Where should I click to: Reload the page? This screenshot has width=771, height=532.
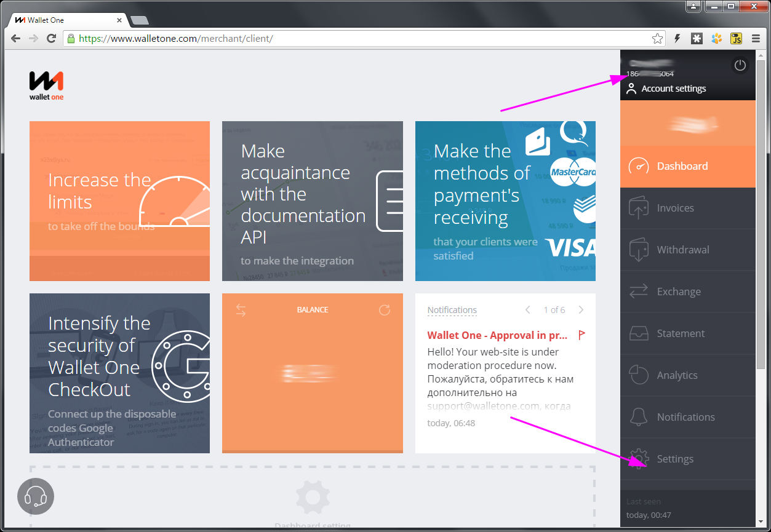52,38
